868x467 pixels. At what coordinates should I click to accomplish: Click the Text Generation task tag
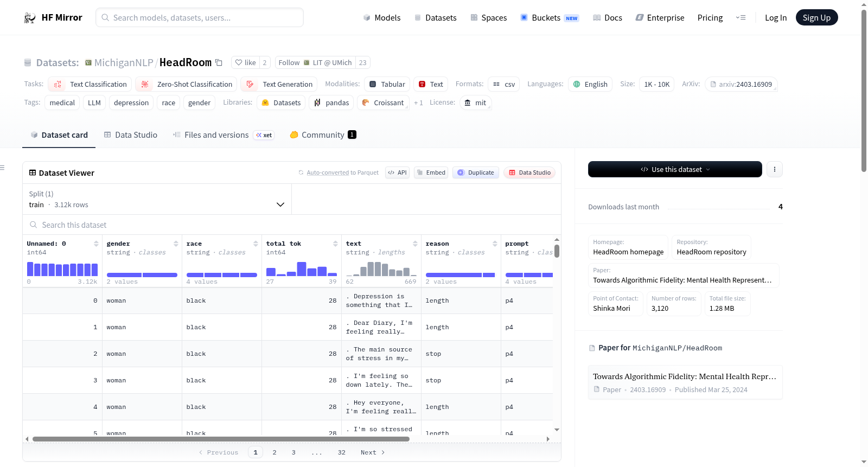279,84
